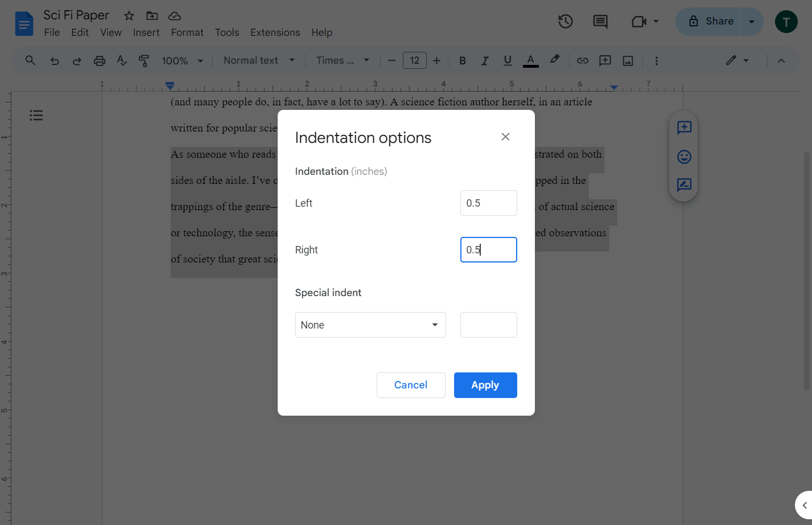Screen dimensions: 812x525
Task: Open the text color picker
Action: 531,60
